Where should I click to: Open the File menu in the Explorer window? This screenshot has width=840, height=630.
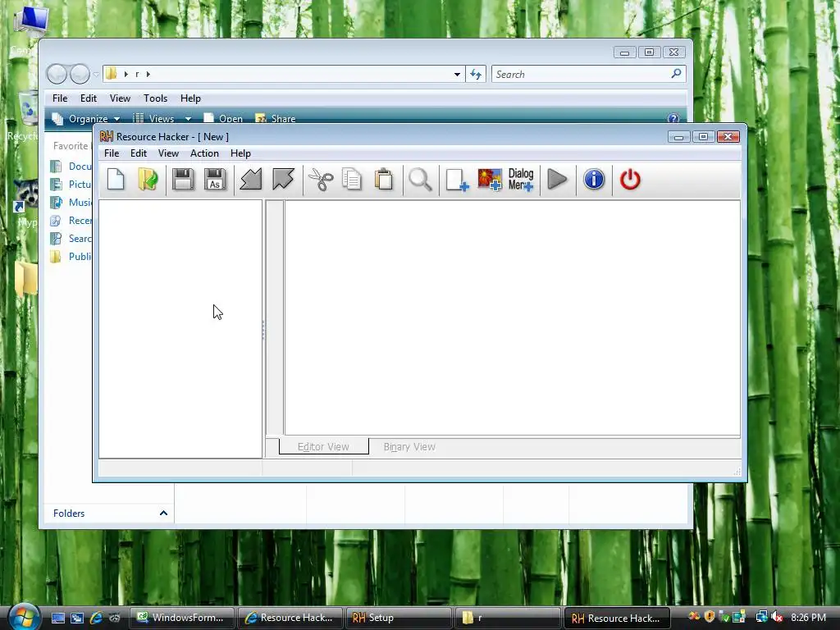[59, 98]
